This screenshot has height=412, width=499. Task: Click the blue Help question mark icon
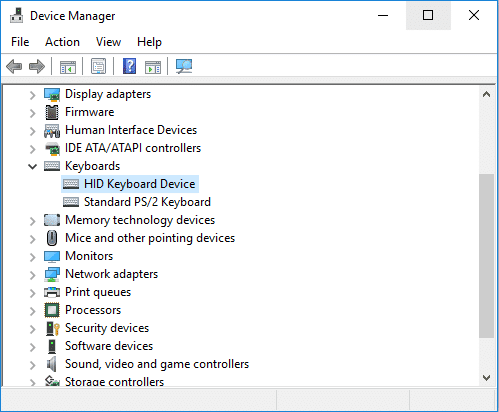pos(129,66)
